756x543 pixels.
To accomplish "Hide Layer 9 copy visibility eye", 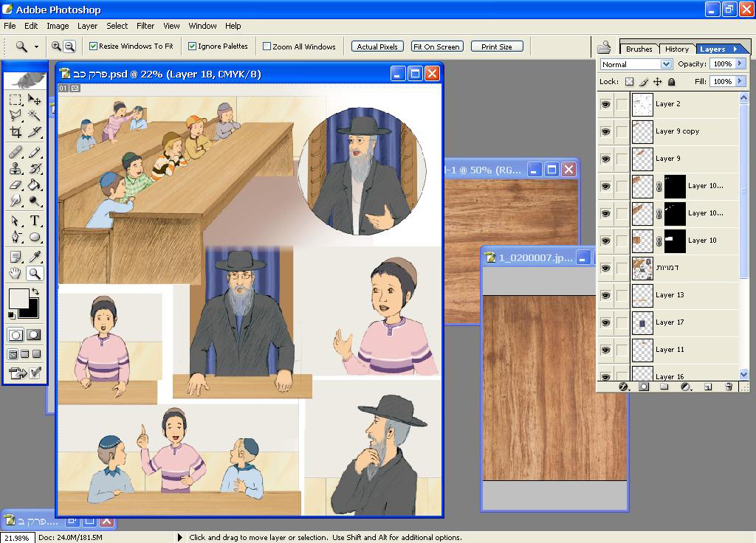I will tap(606, 131).
